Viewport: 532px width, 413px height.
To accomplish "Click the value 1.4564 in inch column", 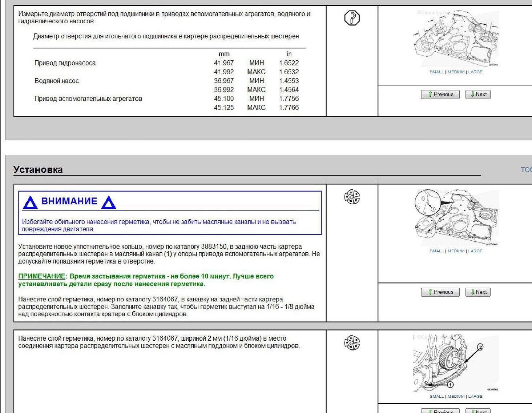I will [x=289, y=90].
